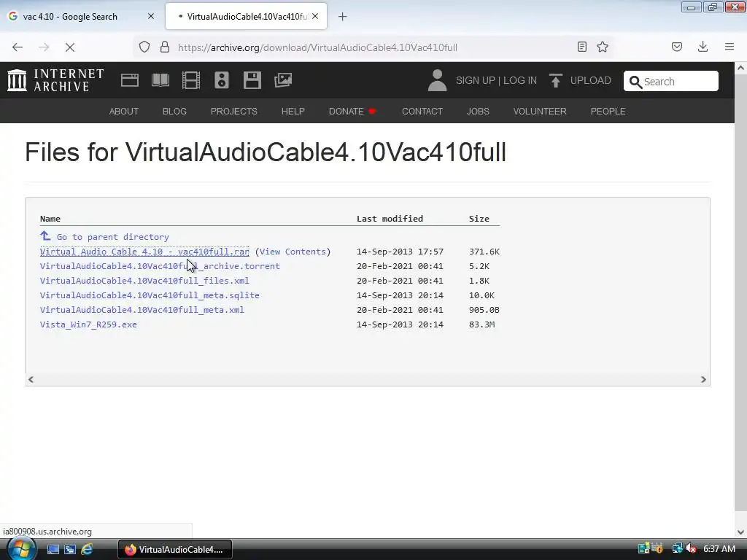Click the Firefox taskbar button
The image size is (747, 560).
(x=175, y=549)
